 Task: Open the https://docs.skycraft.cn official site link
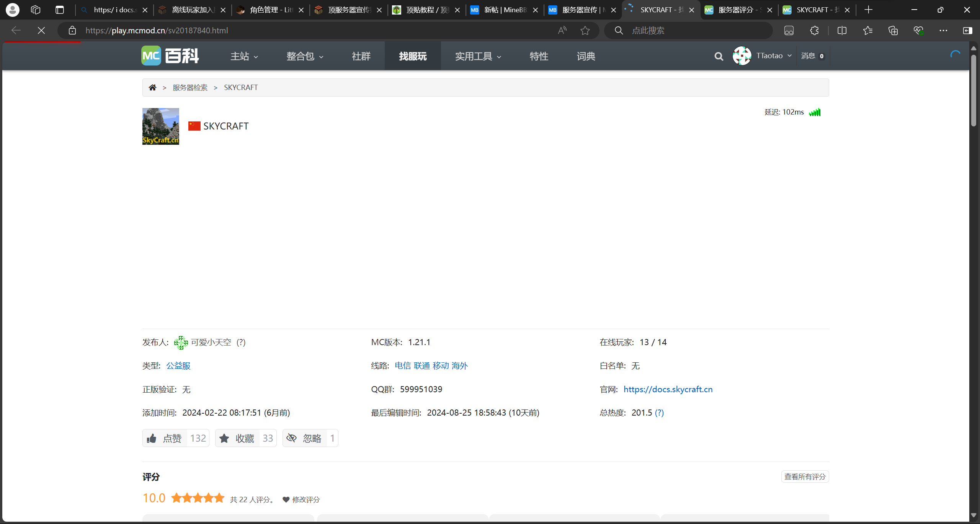point(668,389)
